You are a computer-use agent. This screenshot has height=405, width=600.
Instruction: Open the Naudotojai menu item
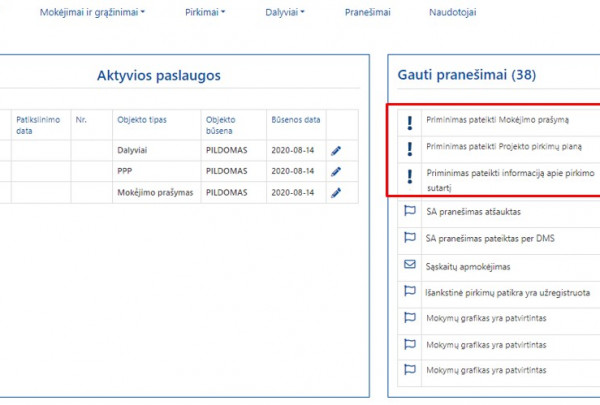(x=452, y=13)
